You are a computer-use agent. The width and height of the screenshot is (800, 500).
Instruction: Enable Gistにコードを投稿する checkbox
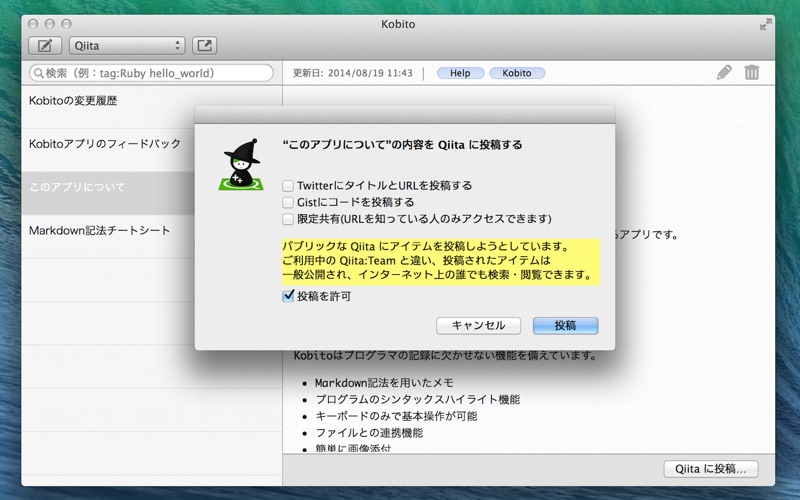(x=288, y=202)
